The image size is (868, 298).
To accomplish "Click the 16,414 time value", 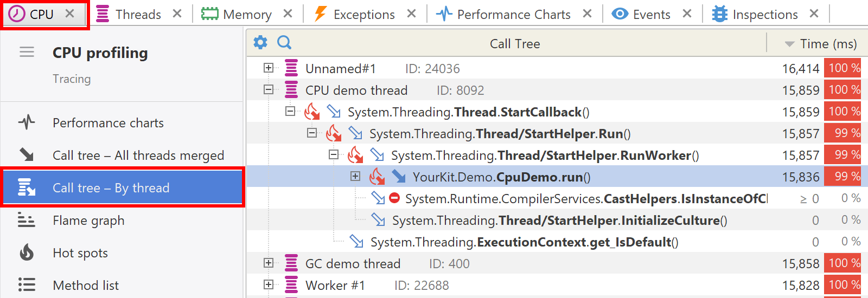I will click(x=801, y=69).
